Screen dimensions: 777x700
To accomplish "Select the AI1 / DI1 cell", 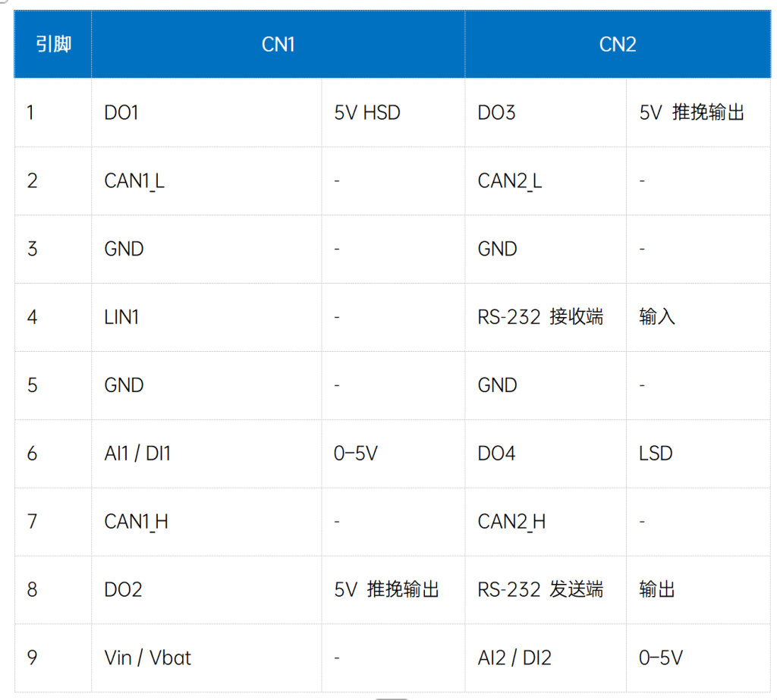I will click(x=137, y=454).
